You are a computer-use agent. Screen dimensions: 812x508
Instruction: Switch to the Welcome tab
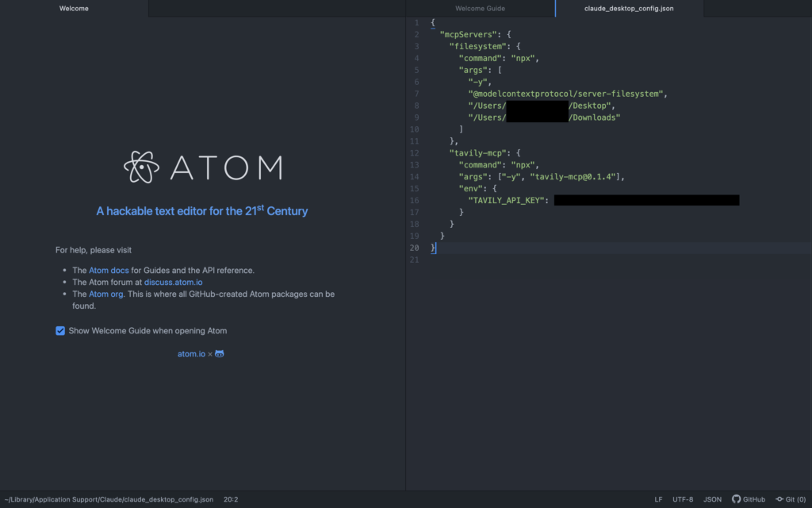click(74, 8)
